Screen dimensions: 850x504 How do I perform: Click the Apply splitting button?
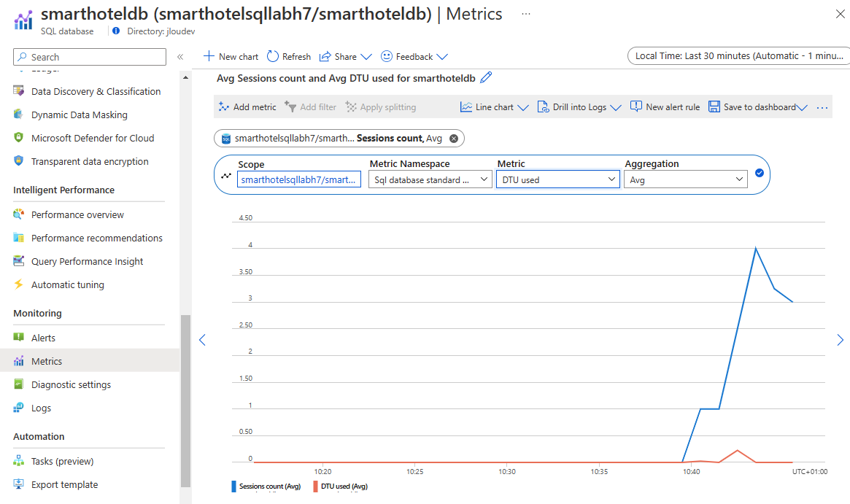tap(381, 107)
